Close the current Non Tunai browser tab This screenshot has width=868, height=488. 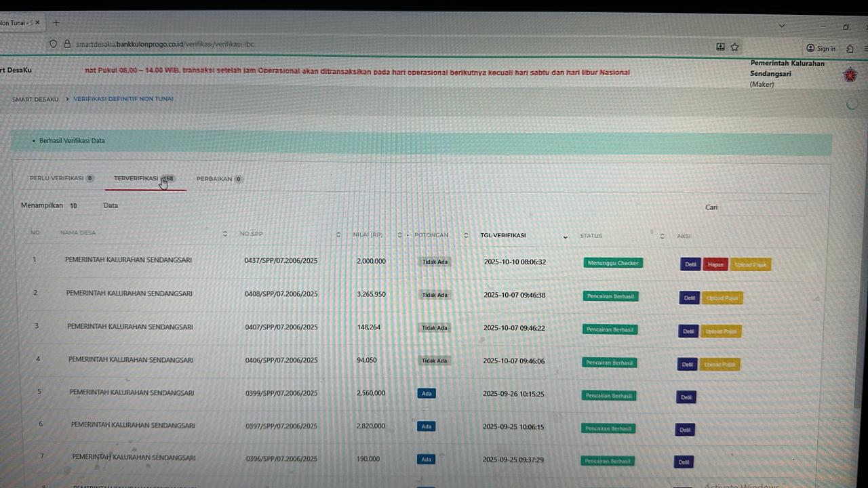[37, 22]
